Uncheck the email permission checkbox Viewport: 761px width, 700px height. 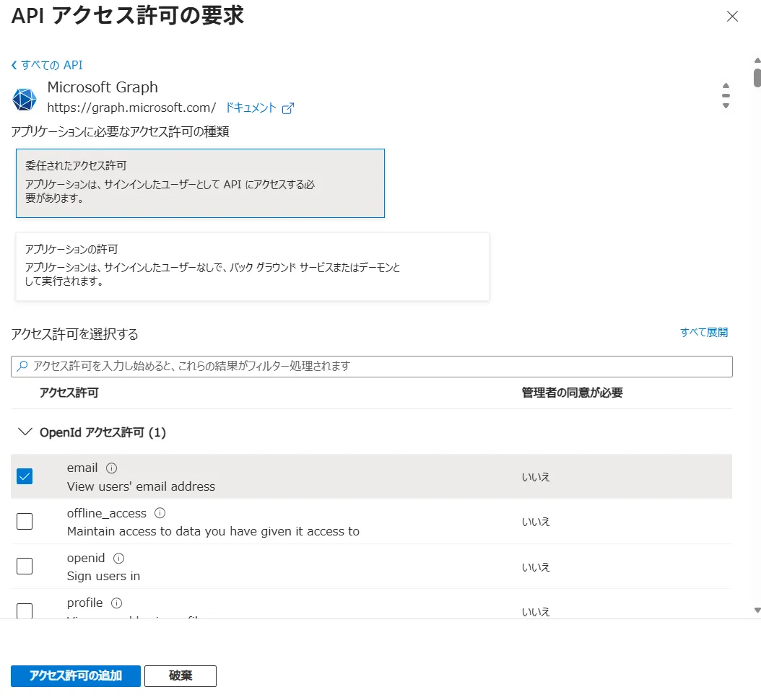tap(24, 476)
